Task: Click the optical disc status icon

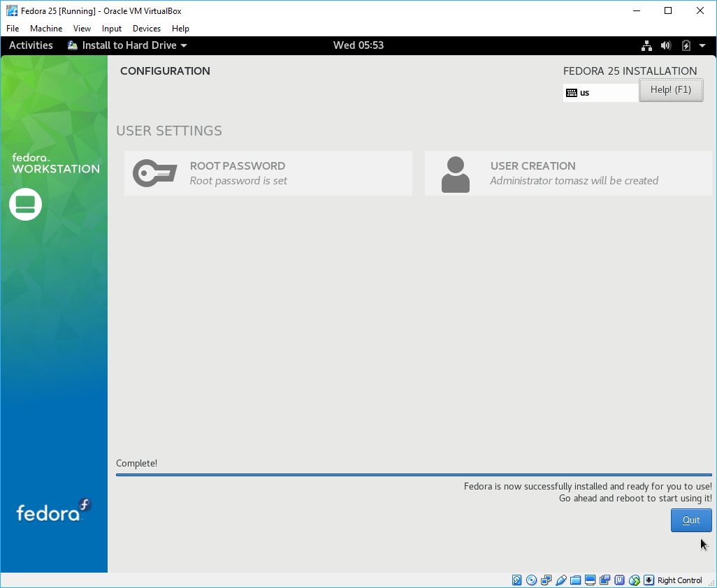Action: (x=531, y=580)
